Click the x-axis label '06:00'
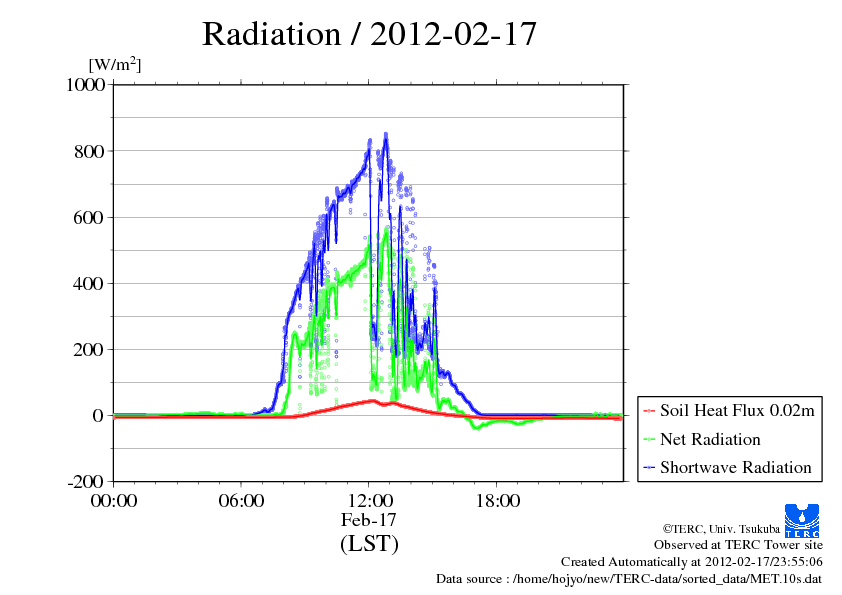 241,501
